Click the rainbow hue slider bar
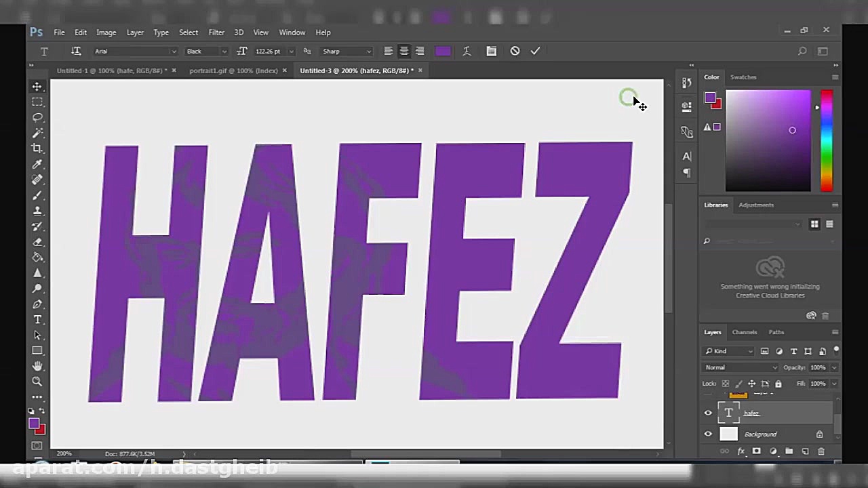The height and width of the screenshot is (488, 868). 827,141
